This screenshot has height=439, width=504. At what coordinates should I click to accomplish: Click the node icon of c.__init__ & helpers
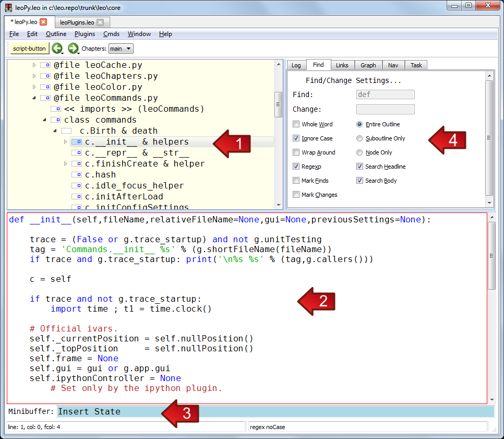coord(77,141)
